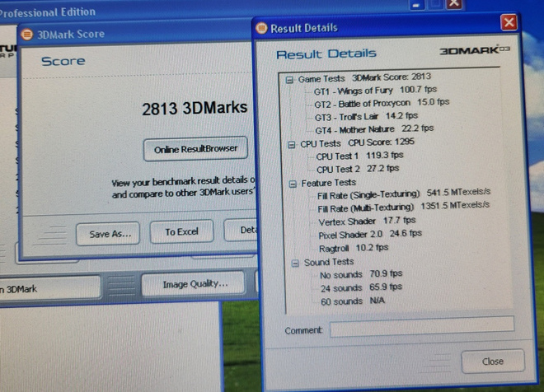Click the Save As... button
Screen dimensions: 544x392
pyautogui.click(x=108, y=234)
